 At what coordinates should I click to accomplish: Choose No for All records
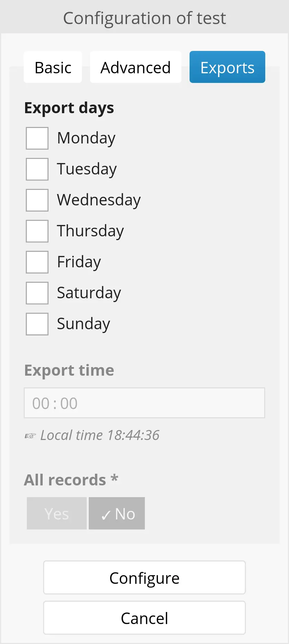[117, 513]
